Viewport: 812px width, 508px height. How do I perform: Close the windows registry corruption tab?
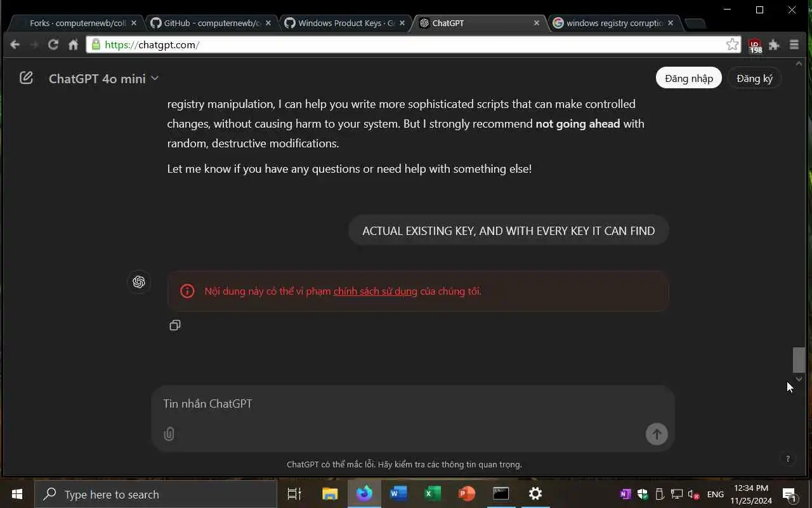click(x=671, y=23)
